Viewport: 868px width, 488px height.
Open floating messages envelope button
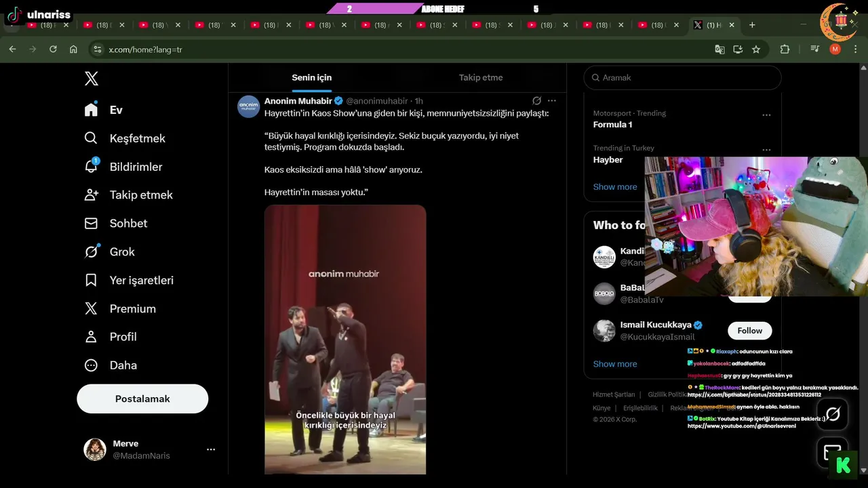coord(831,452)
